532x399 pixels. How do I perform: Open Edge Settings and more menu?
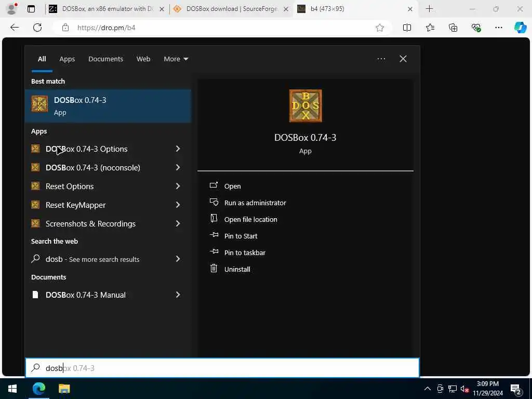[498, 28]
